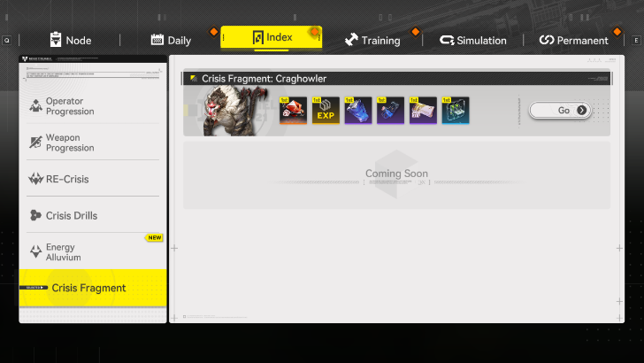Click orange notification marker on Index tab
This screenshot has height=363, width=644.
point(315,32)
